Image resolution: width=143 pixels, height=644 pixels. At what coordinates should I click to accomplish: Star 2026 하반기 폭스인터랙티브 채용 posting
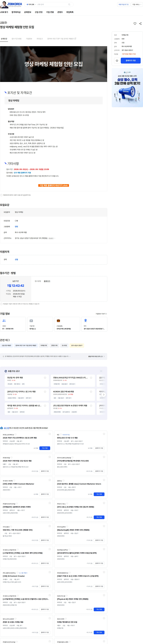pyautogui.click(x=50, y=434)
